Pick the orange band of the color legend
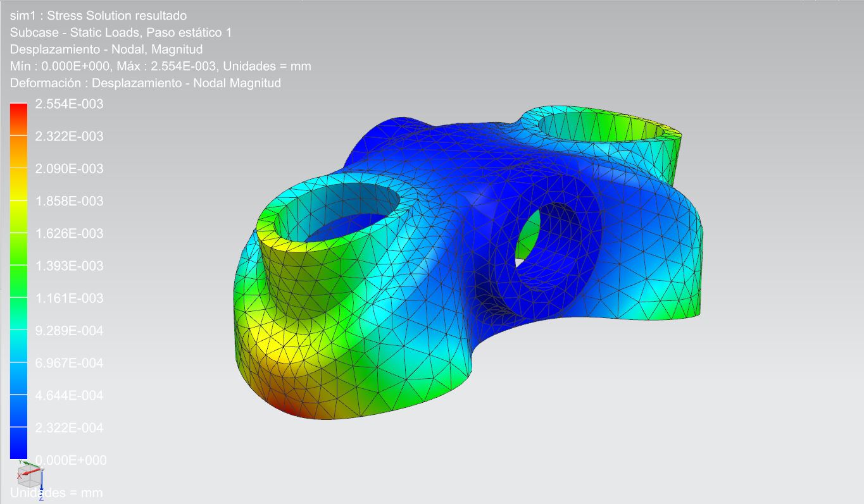864x504 pixels. point(19,152)
